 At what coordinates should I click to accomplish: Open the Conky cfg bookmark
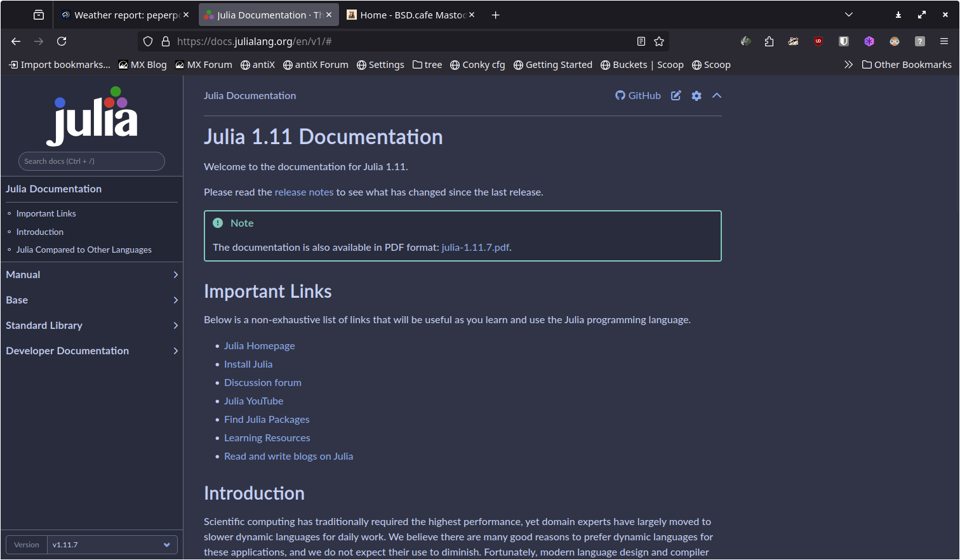pyautogui.click(x=477, y=64)
